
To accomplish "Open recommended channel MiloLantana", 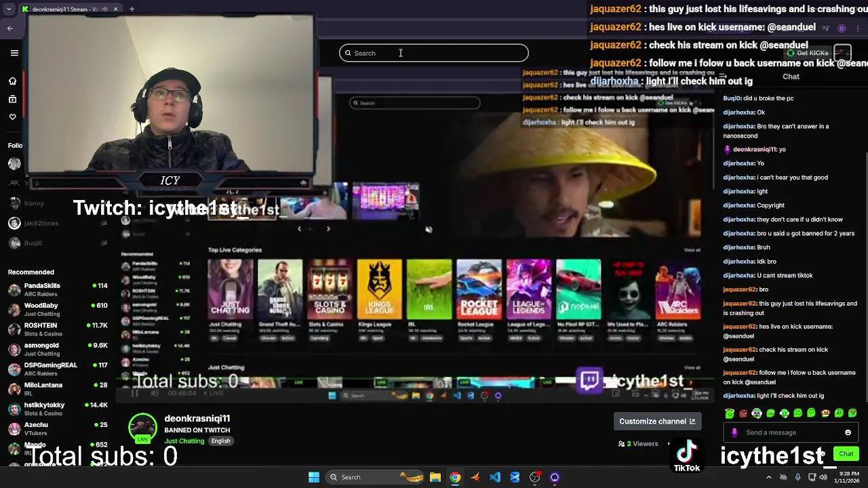I will point(58,389).
